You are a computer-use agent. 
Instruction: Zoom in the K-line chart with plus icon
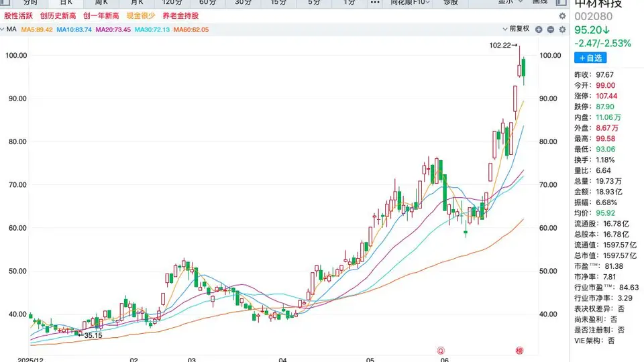coord(539,29)
